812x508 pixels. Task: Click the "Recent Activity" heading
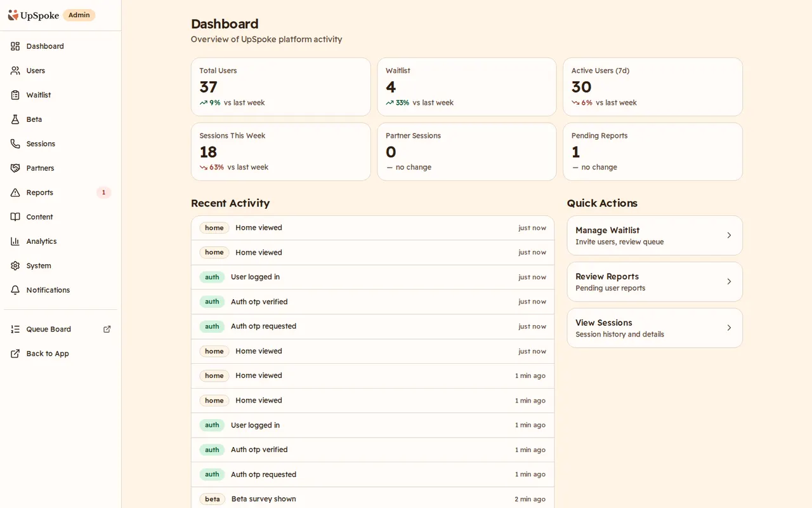pos(230,203)
